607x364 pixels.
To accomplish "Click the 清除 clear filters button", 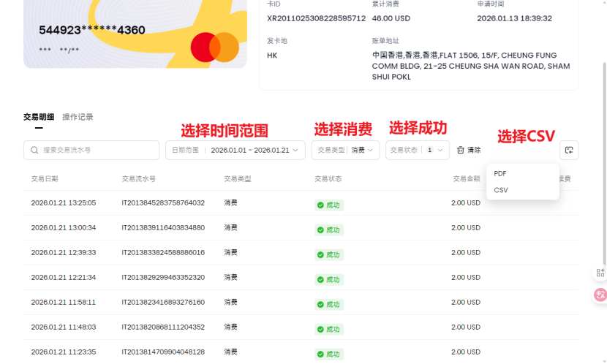I will click(469, 150).
